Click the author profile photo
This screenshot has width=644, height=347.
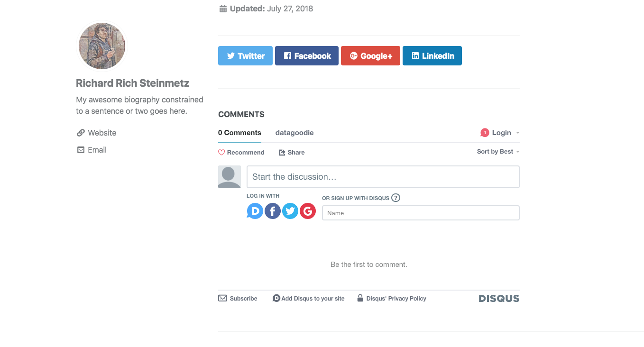click(101, 46)
